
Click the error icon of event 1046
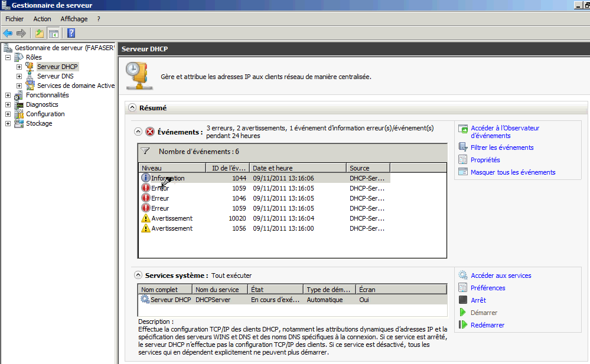pos(146,198)
